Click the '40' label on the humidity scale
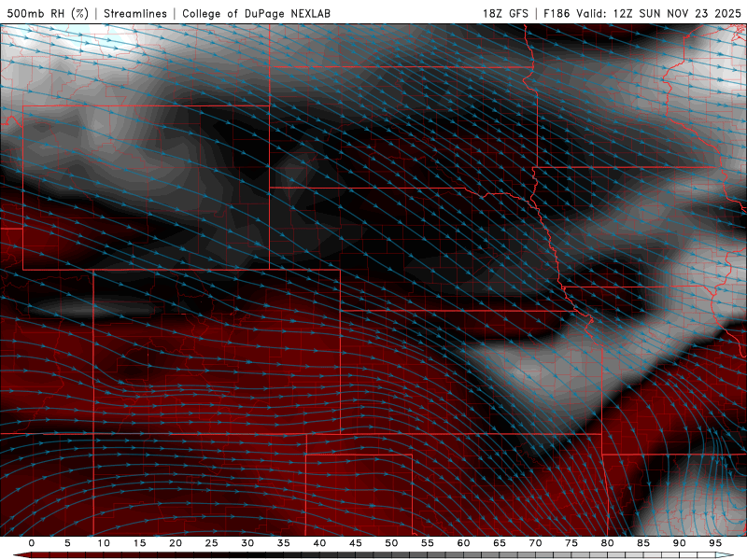The width and height of the screenshot is (747, 560). pyautogui.click(x=319, y=543)
